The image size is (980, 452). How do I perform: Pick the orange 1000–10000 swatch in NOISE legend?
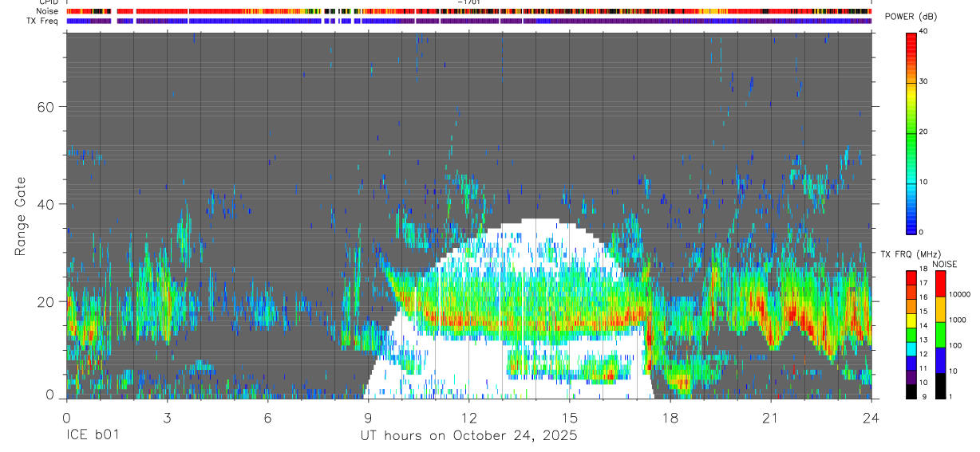tap(940, 309)
